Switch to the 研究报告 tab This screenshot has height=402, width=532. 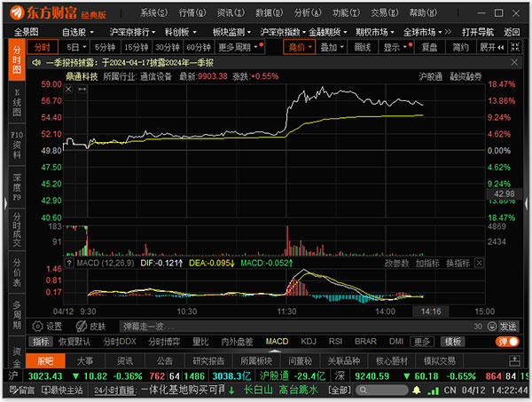point(208,361)
